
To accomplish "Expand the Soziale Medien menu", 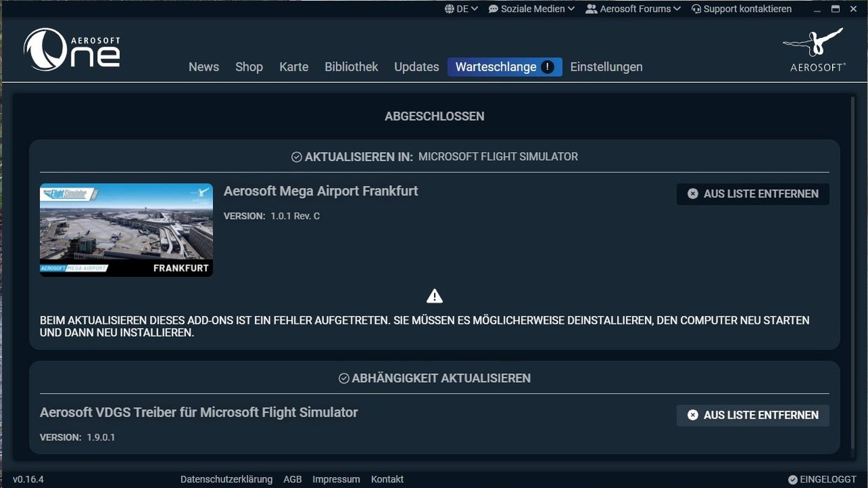I will pos(532,9).
